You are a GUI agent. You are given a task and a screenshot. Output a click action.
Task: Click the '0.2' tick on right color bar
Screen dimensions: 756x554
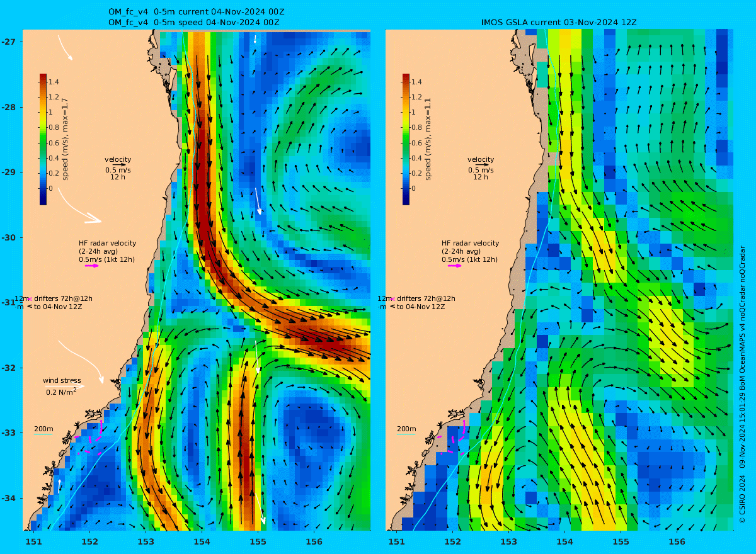tap(417, 173)
